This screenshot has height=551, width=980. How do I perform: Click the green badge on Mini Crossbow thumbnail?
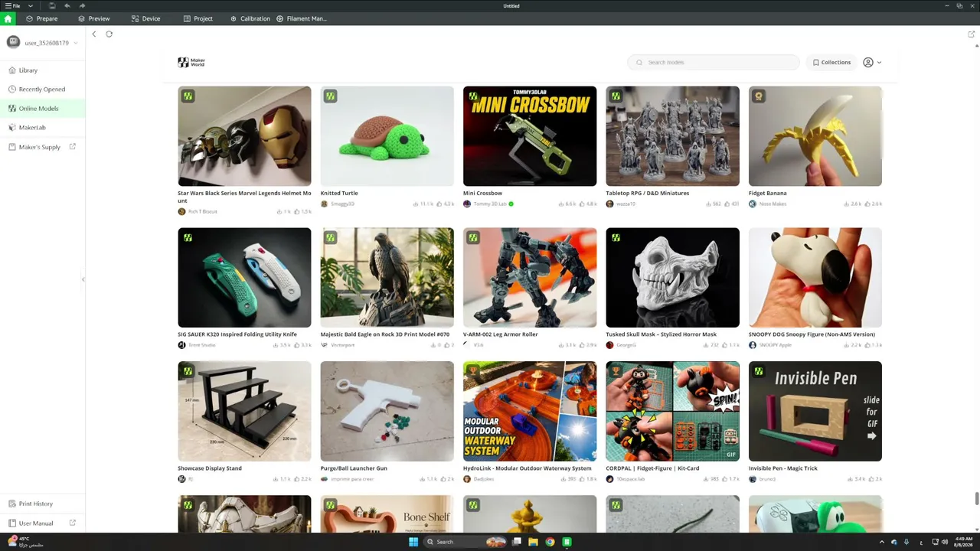click(473, 96)
